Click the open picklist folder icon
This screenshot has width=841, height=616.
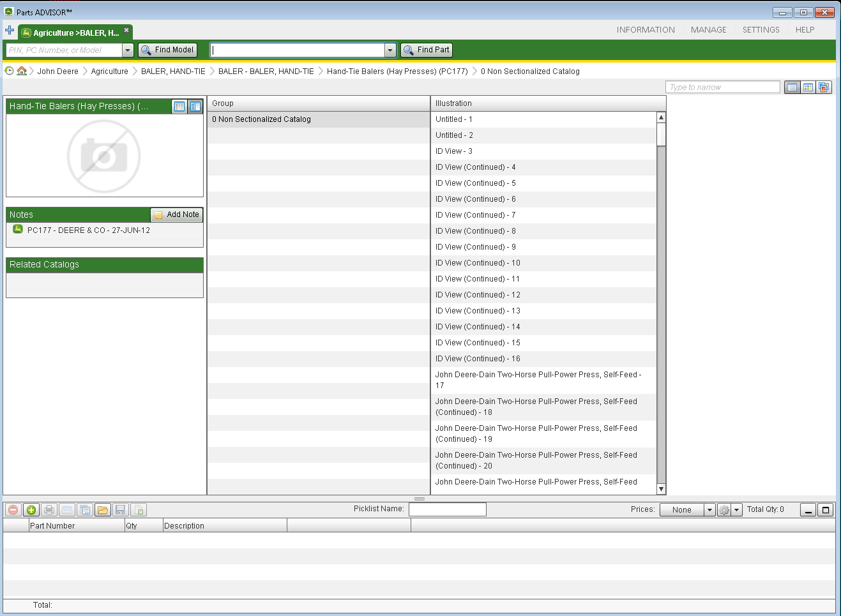pyautogui.click(x=102, y=510)
